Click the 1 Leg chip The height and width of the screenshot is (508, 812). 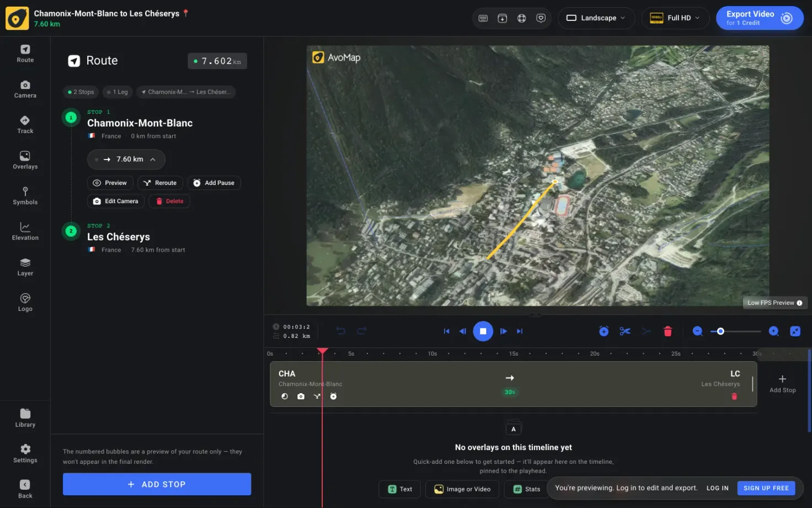(x=117, y=92)
